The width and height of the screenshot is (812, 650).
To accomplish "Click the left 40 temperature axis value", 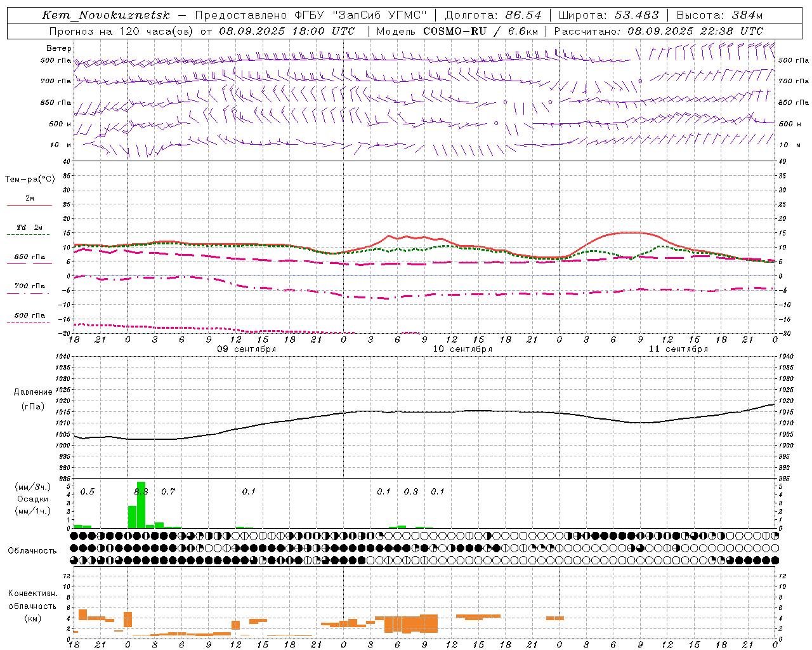I will 66,162.
